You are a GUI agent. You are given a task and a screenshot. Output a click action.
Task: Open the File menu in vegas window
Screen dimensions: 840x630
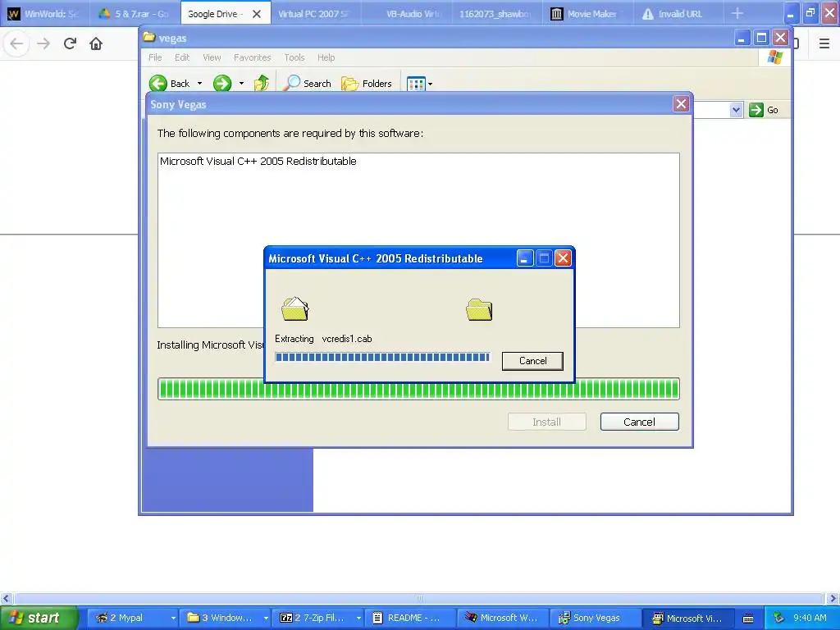point(155,57)
